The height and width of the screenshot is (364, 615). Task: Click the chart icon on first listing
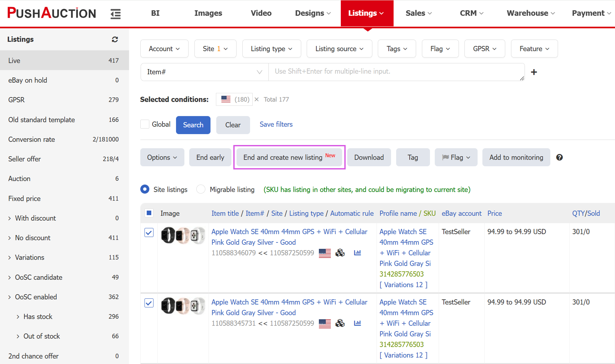pos(357,253)
